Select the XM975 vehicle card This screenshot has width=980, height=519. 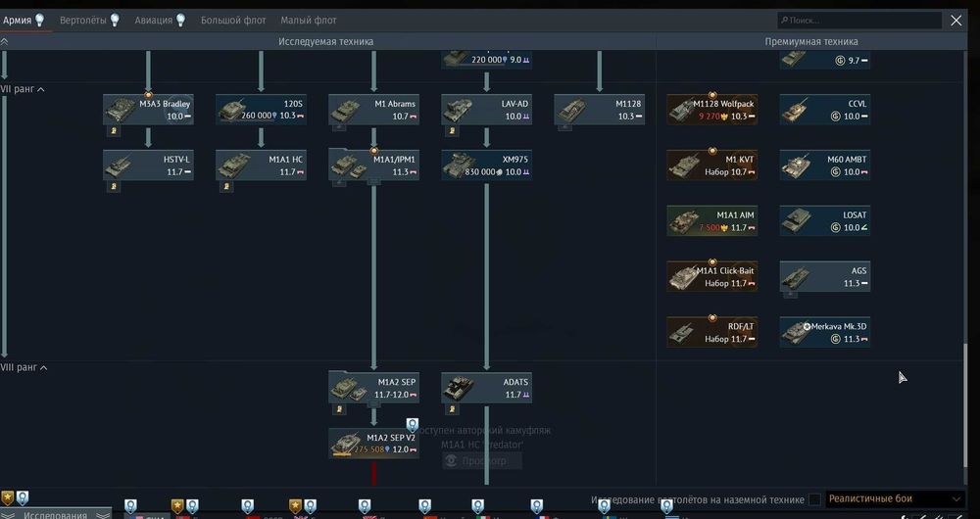pos(487,165)
